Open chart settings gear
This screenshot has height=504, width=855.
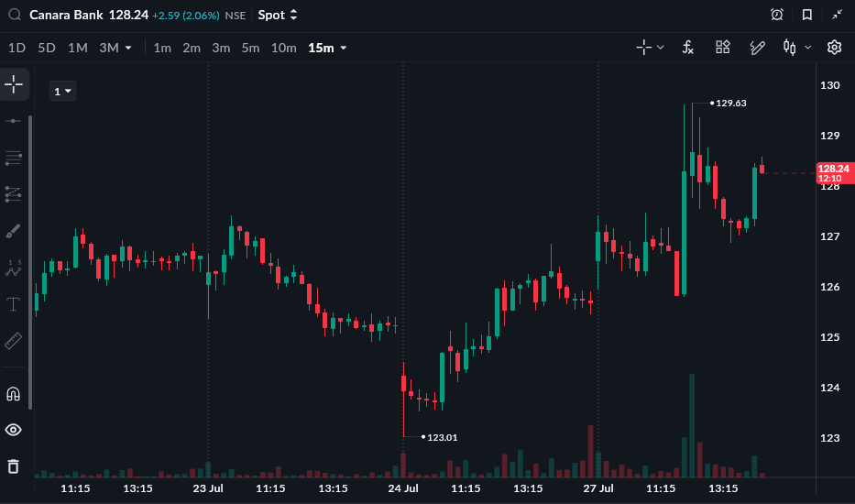coord(834,48)
